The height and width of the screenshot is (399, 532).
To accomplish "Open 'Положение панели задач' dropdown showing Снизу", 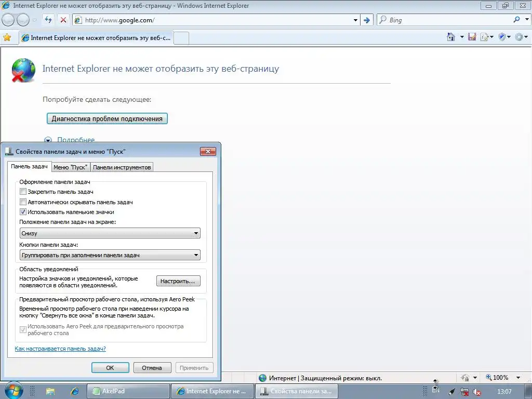I will click(110, 233).
